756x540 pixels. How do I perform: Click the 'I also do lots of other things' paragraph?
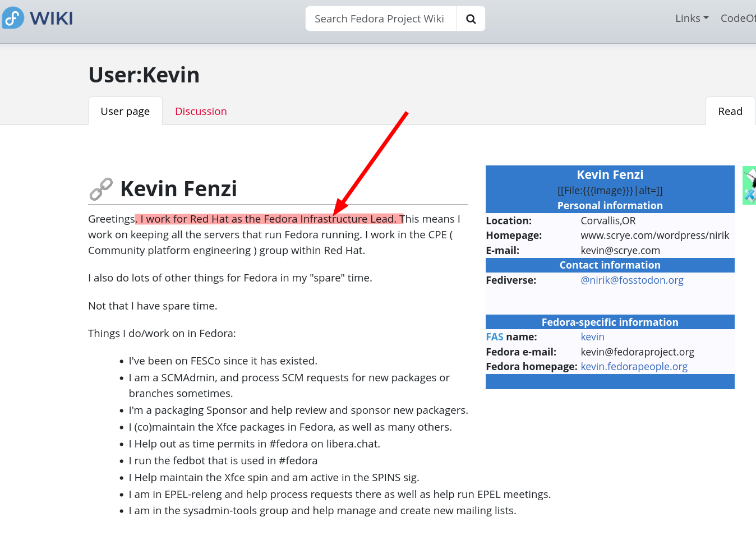[x=230, y=278]
